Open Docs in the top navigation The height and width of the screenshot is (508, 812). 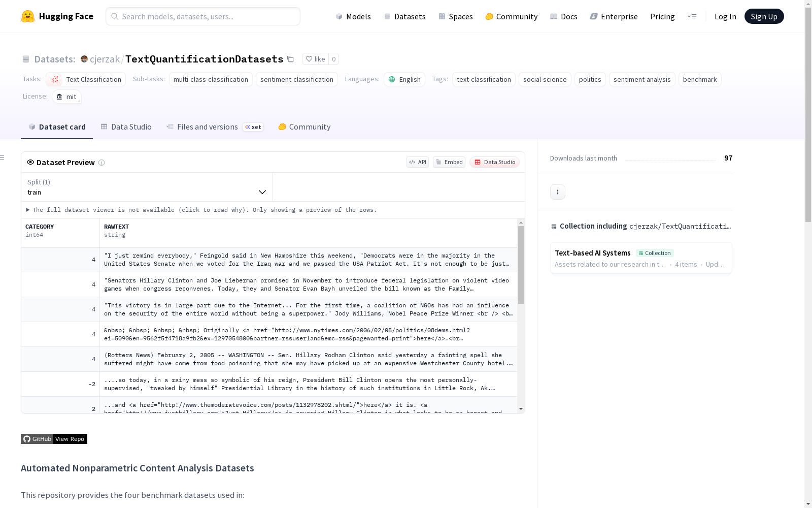[564, 16]
